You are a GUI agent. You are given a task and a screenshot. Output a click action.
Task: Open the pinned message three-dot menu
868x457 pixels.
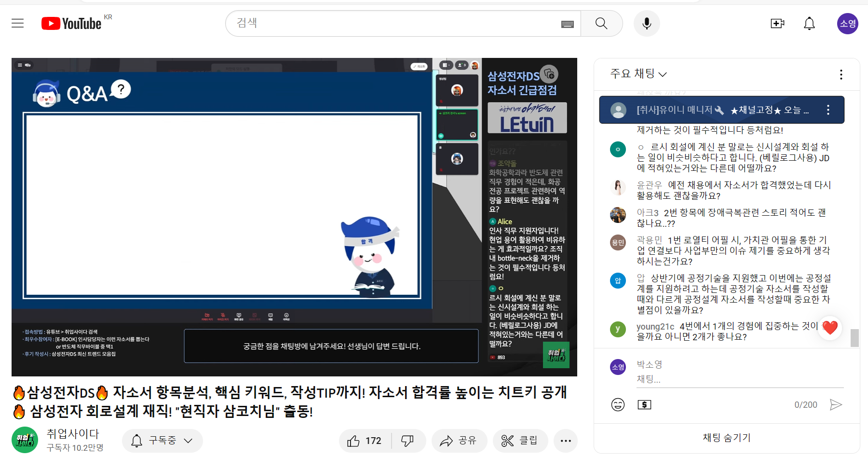pos(828,110)
